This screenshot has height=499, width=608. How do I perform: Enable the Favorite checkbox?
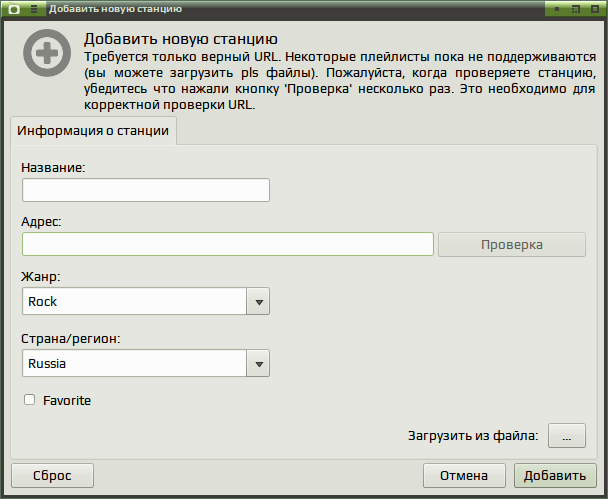[x=29, y=400]
